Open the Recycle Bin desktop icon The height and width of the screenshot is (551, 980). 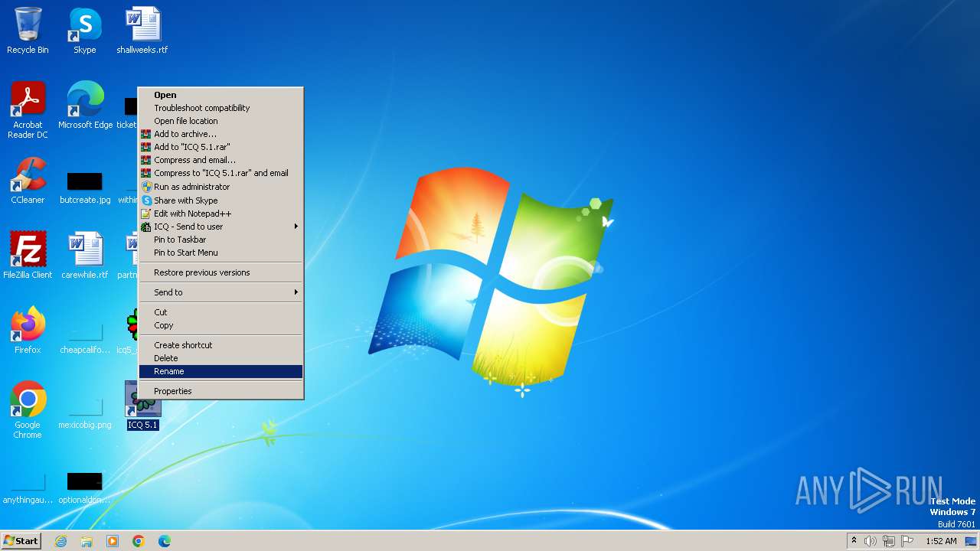tap(28, 31)
